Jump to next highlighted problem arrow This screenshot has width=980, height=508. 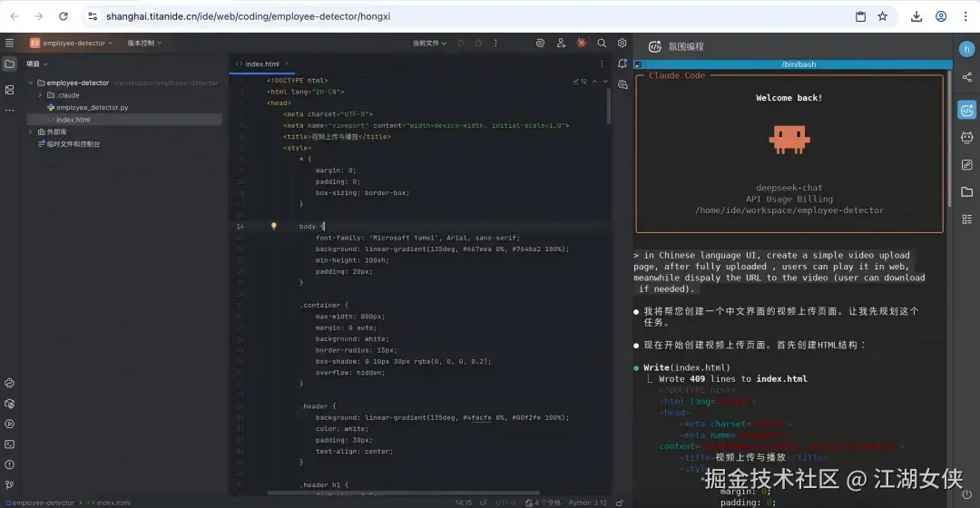coord(605,82)
